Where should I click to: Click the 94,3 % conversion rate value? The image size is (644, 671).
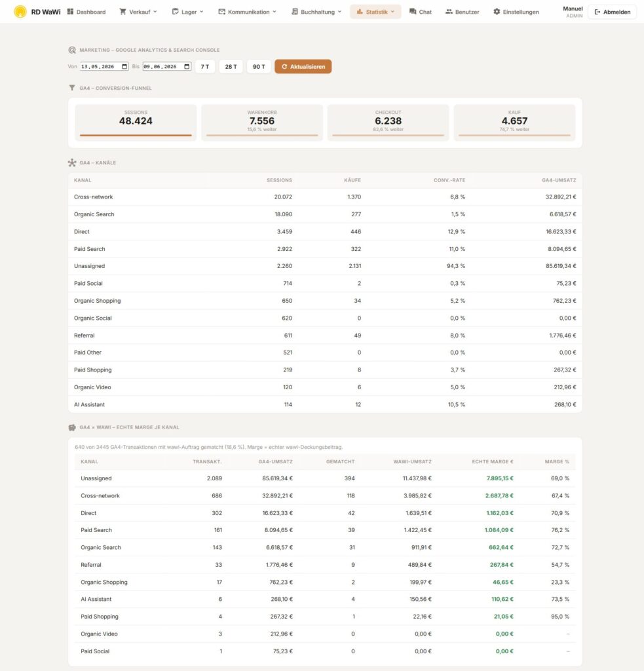click(x=456, y=266)
